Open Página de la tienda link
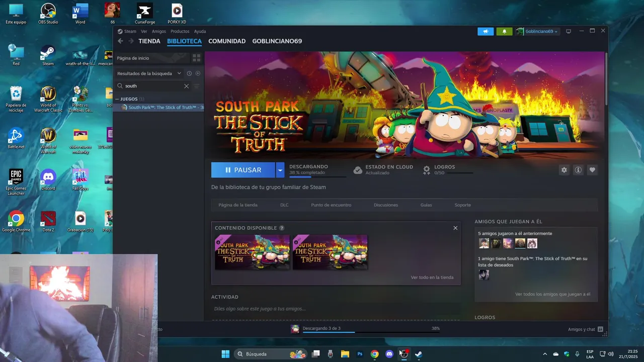This screenshot has height=362, width=644. 238,205
